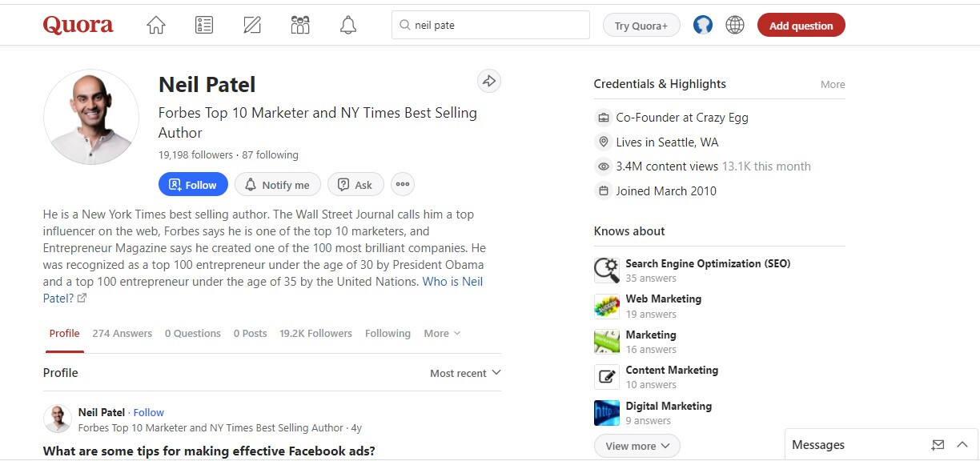This screenshot has width=980, height=461.
Task: Open the Following list icon
Action: click(x=204, y=26)
